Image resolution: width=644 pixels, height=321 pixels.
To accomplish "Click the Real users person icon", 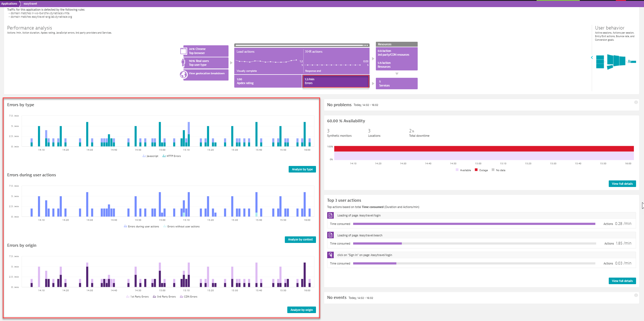I will [x=183, y=63].
